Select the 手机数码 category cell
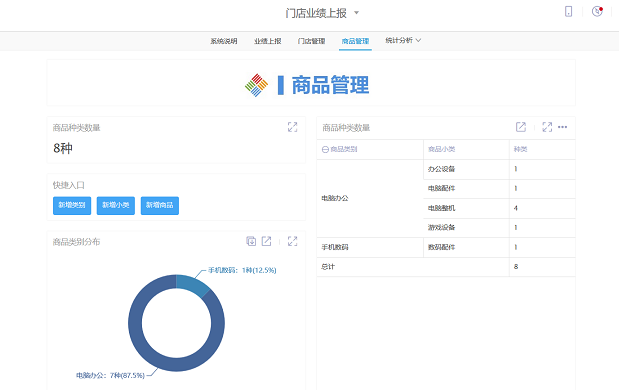Screen dimensions: 619x390 coord(370,247)
